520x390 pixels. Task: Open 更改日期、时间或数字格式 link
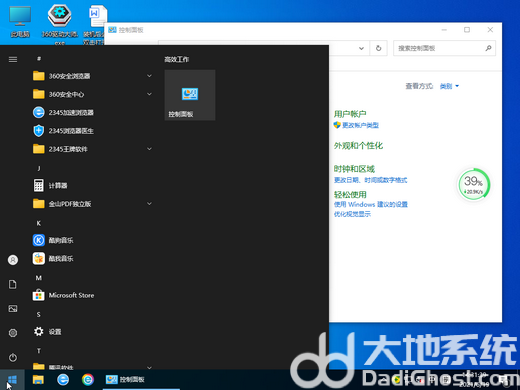370,180
